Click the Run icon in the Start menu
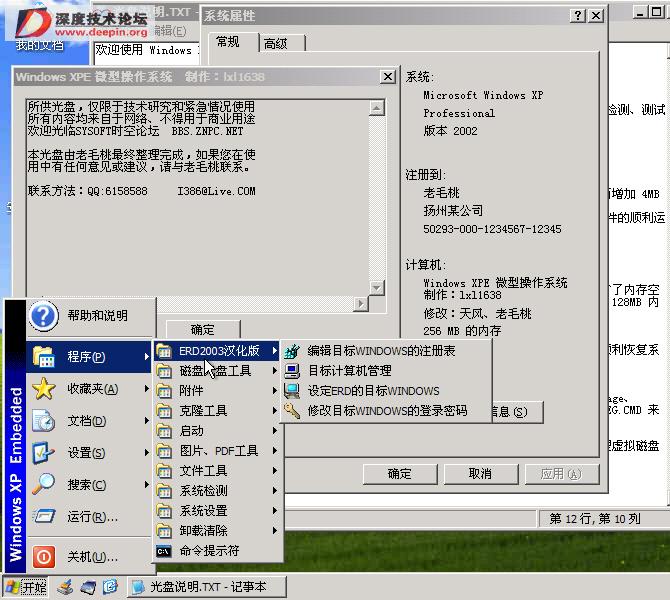 pyautogui.click(x=44, y=517)
